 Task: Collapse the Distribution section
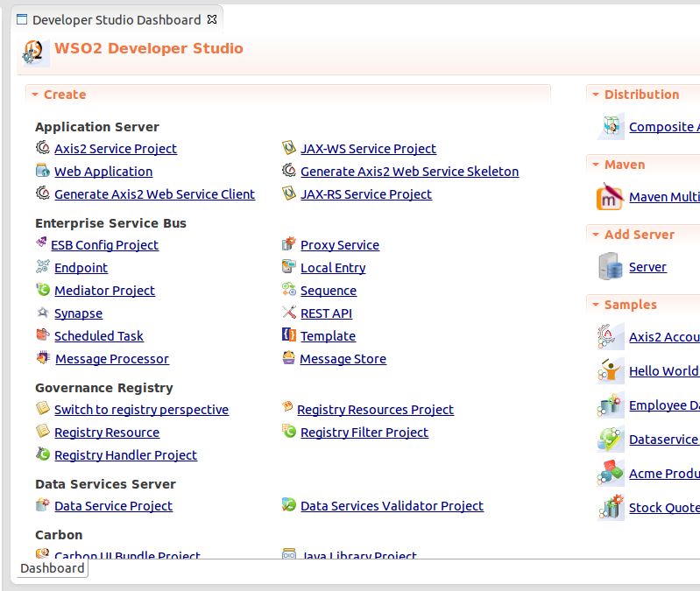(x=596, y=95)
